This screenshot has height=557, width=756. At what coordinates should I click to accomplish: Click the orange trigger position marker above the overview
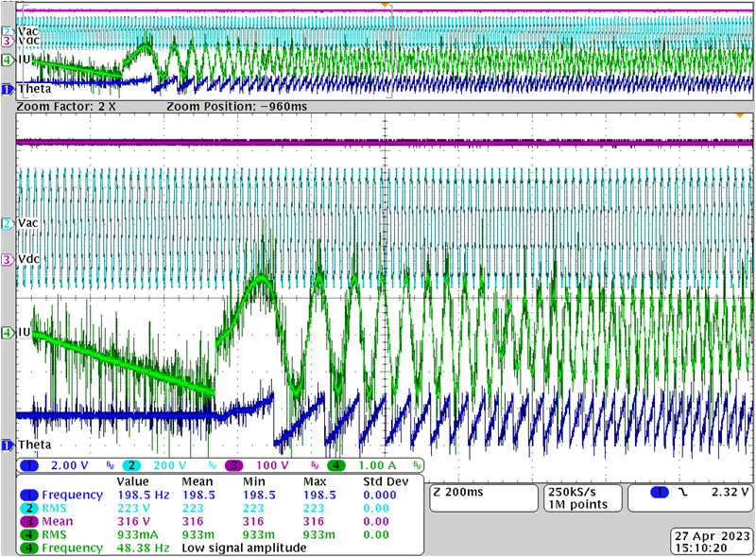coord(384,6)
